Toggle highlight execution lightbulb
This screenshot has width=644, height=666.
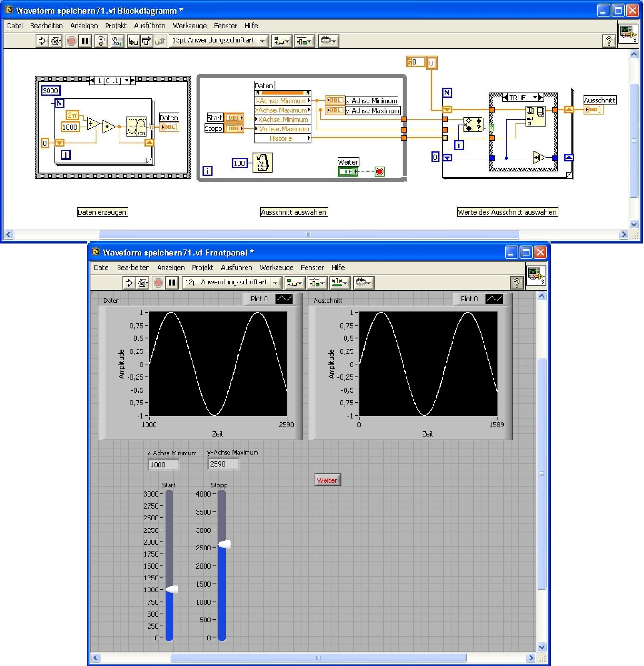click(101, 41)
